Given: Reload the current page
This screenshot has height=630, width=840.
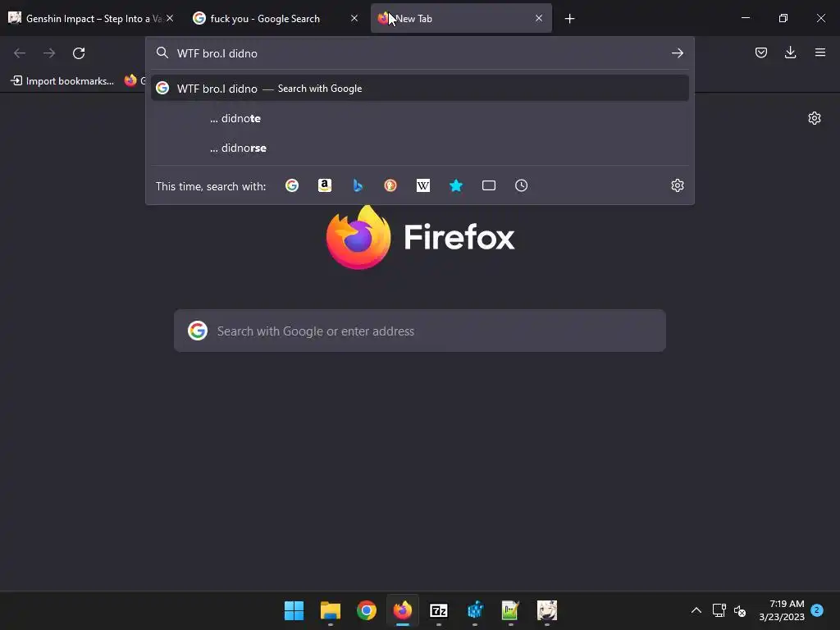Looking at the screenshot, I should tap(79, 53).
